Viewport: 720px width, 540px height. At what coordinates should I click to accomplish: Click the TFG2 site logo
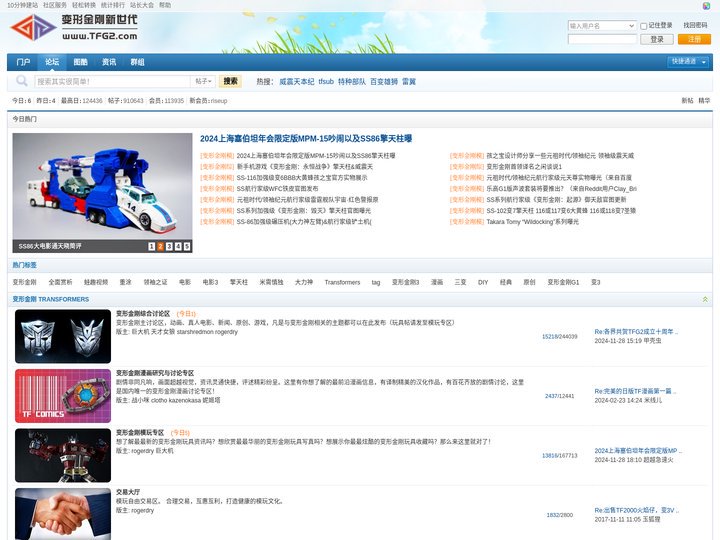click(x=74, y=27)
